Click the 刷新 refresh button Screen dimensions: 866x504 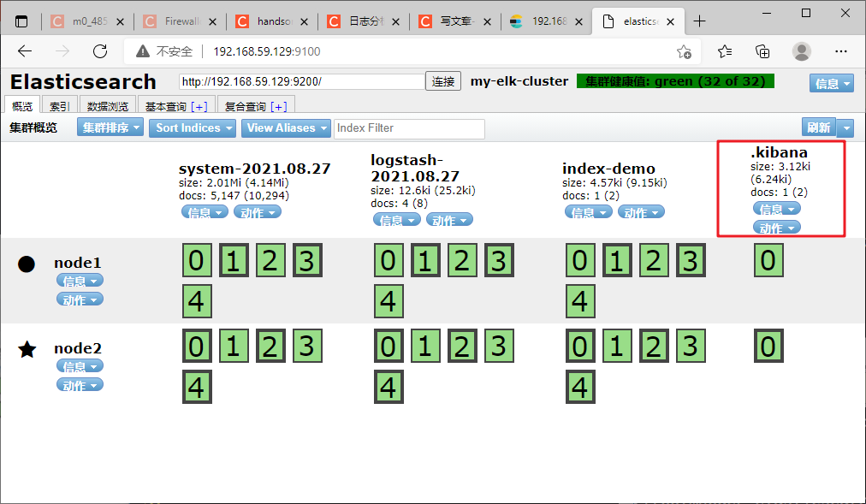(819, 127)
